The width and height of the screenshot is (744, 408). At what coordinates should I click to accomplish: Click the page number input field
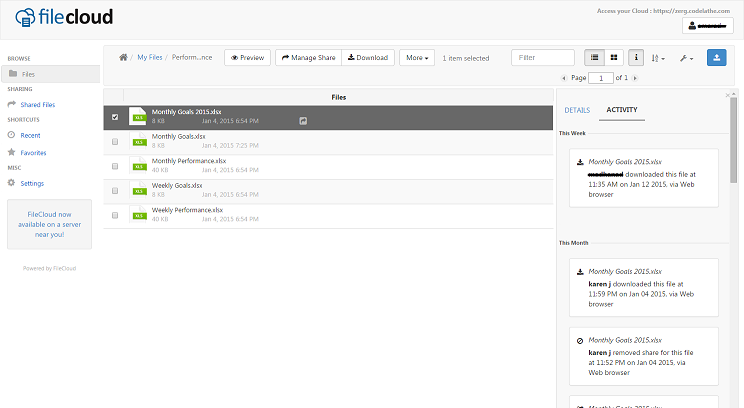(x=601, y=78)
